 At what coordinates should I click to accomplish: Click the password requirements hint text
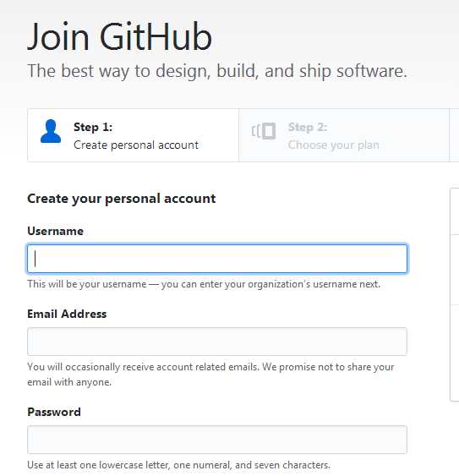point(179,465)
